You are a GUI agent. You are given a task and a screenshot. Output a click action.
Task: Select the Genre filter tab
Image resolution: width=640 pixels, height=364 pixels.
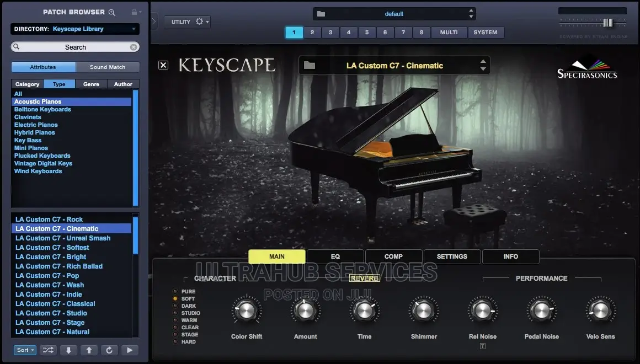(x=91, y=84)
